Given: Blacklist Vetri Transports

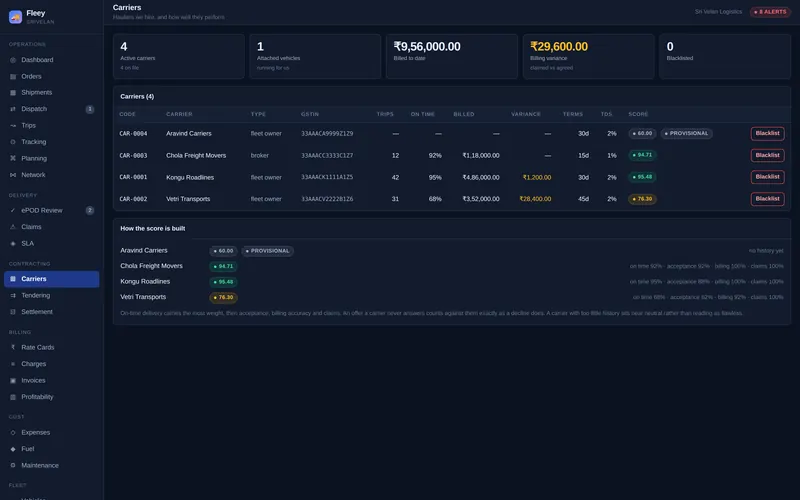Looking at the screenshot, I should [x=767, y=199].
